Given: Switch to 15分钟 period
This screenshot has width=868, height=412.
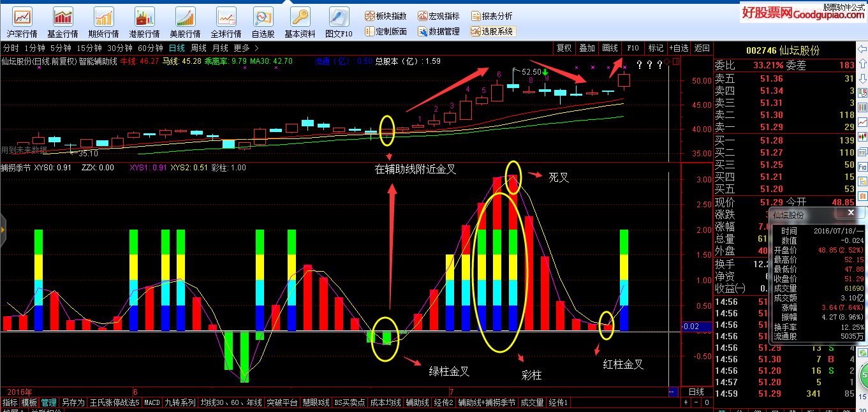Looking at the screenshot, I should (89, 48).
